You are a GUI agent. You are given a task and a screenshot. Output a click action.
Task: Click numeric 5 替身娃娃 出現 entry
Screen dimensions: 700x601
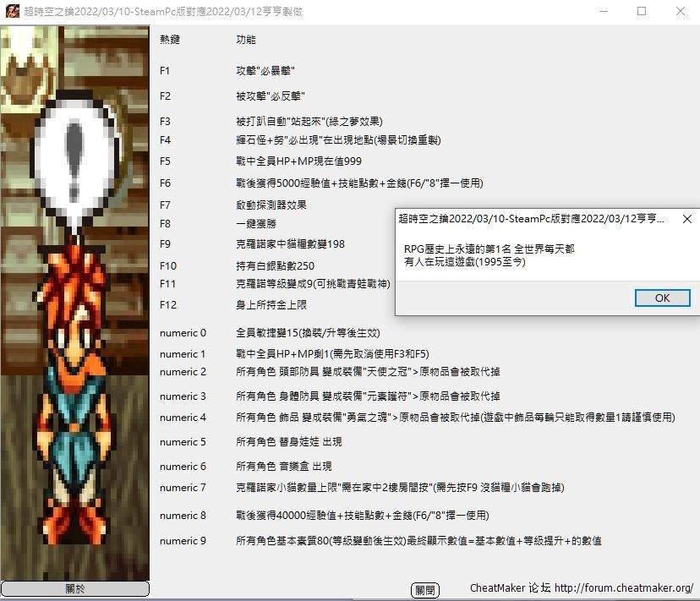click(288, 442)
